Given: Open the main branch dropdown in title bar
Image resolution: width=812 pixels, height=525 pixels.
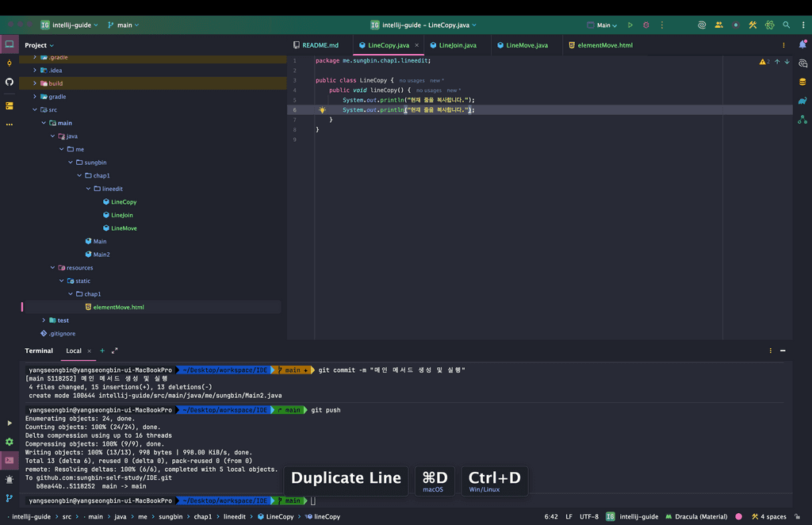Looking at the screenshot, I should point(123,25).
